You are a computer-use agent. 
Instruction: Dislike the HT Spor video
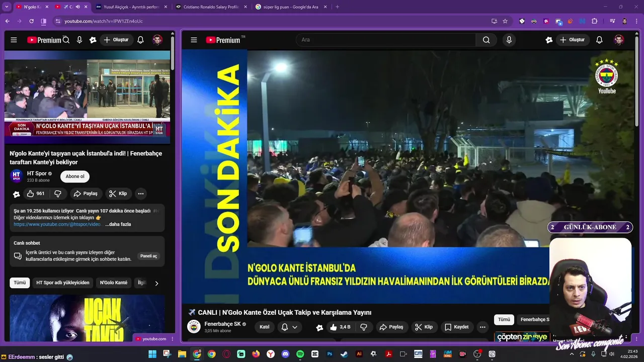point(58,194)
